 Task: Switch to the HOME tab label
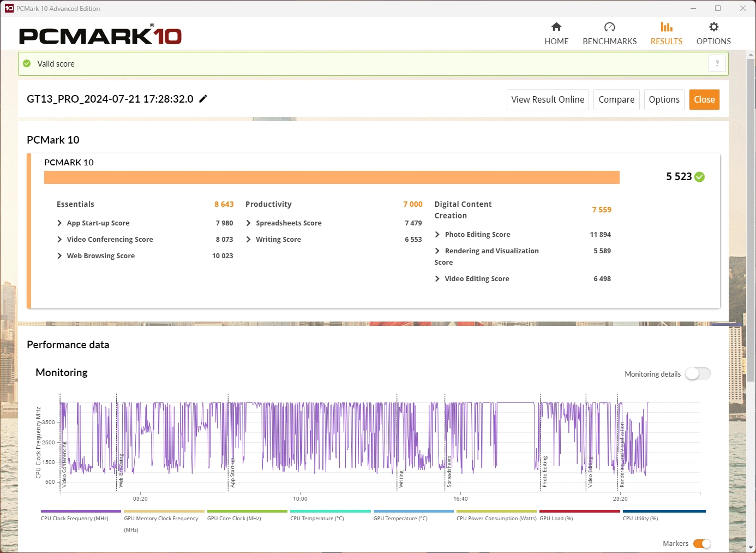coord(556,41)
